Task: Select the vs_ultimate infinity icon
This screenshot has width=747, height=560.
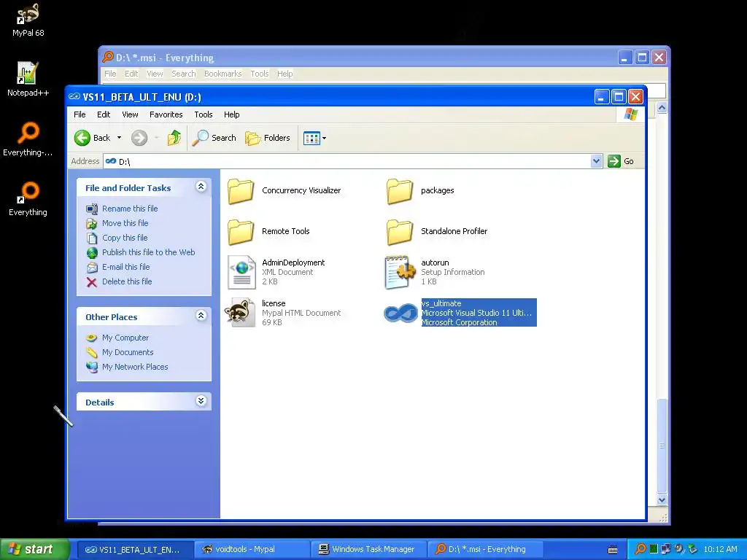Action: [400, 313]
